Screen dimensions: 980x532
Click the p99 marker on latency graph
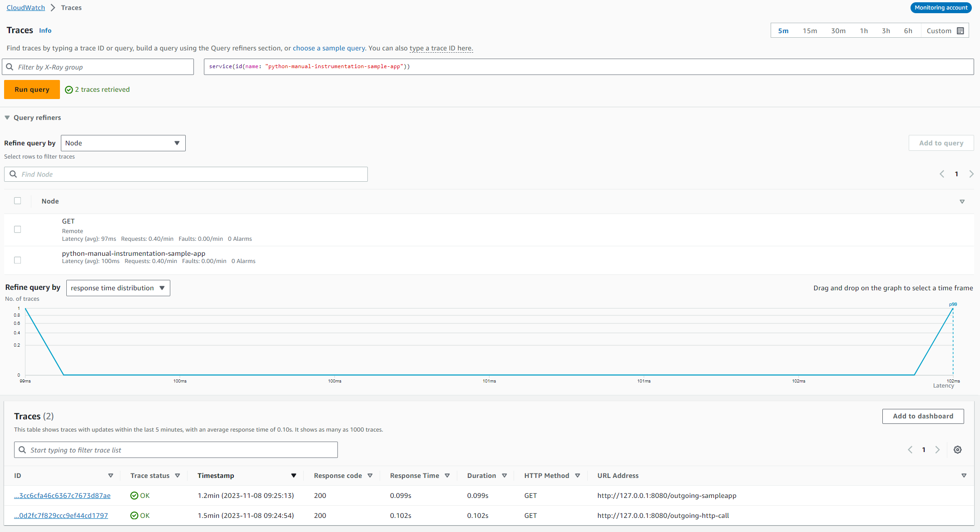[x=953, y=304]
